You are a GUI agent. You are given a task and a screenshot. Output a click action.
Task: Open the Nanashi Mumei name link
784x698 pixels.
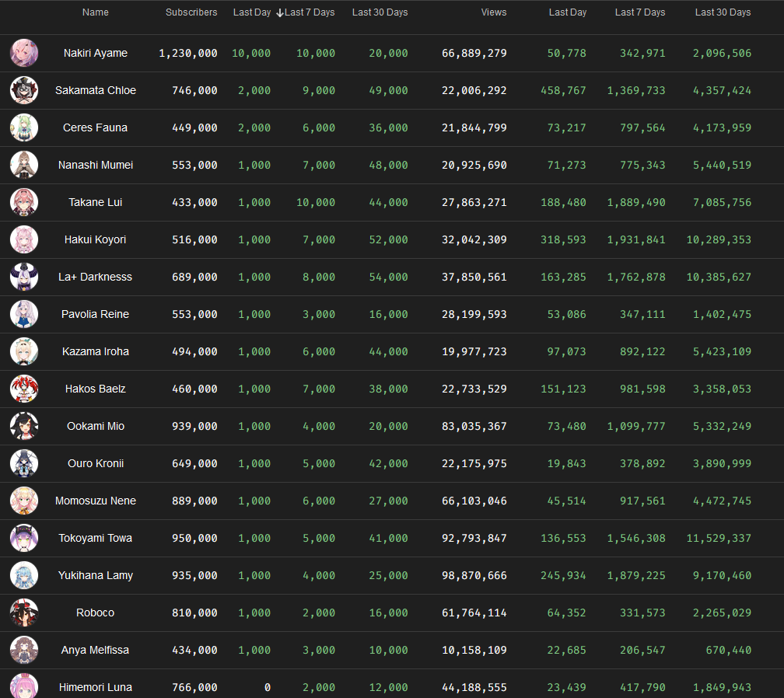96,165
